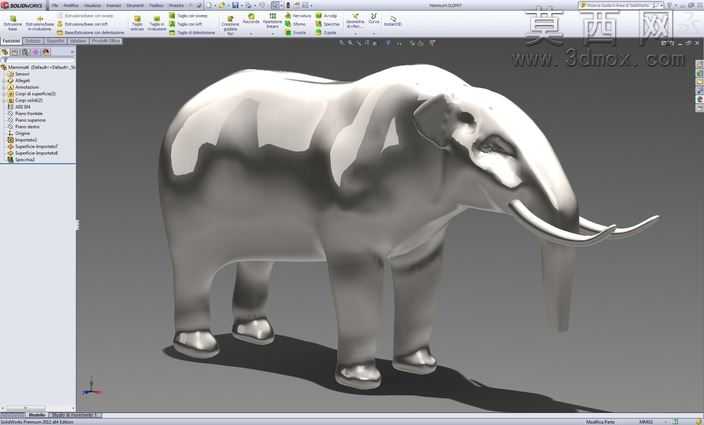Click the Raccordo fillet tool
Viewport: 704px width, 425px height.
tap(251, 18)
